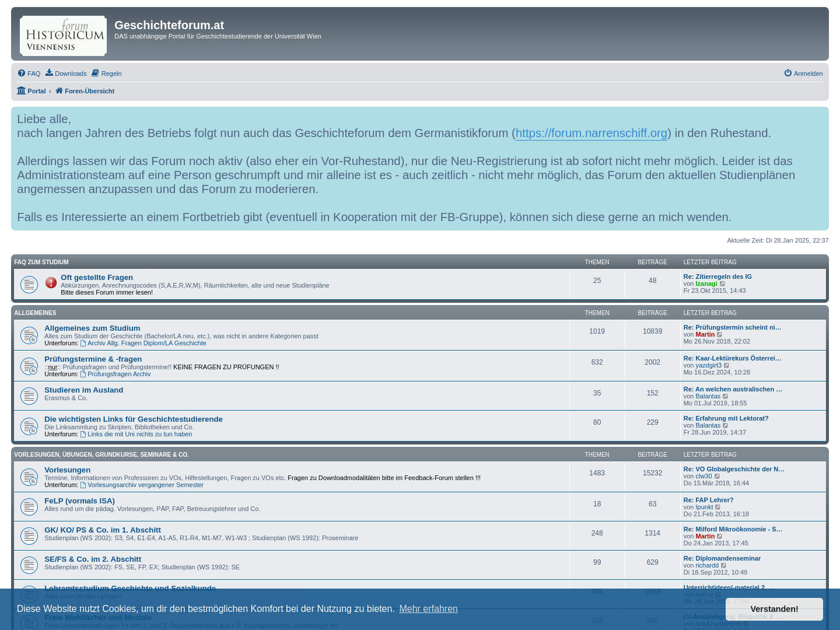The height and width of the screenshot is (630, 840).
Task: Click forum icon for Prüfungstermine & -fragen row
Action: 29,366
